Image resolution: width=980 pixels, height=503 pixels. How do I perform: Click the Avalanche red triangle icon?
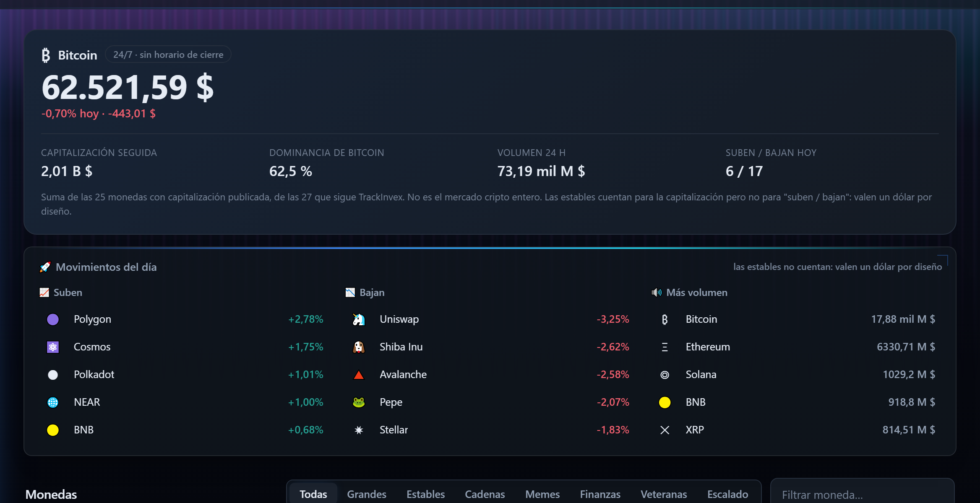[359, 375]
